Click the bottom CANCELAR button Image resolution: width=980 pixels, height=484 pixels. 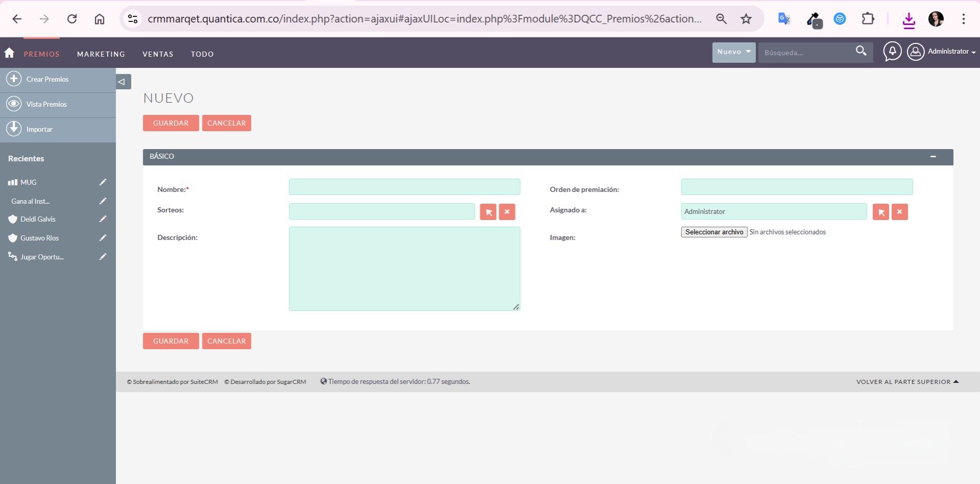pos(226,341)
